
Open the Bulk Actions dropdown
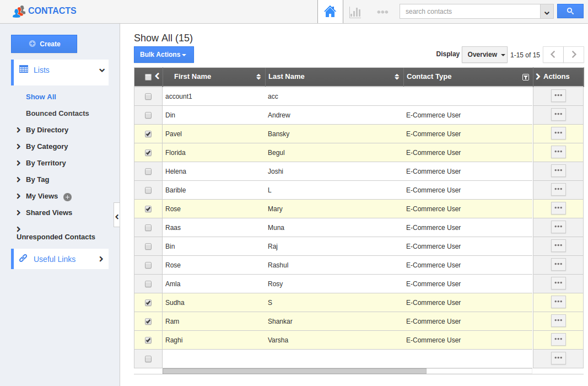click(x=164, y=55)
